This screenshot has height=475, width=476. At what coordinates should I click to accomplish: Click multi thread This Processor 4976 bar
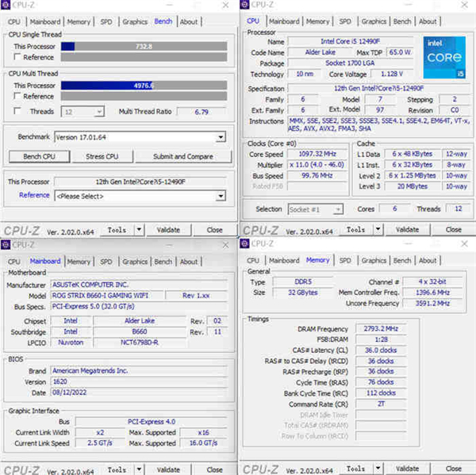tap(144, 86)
